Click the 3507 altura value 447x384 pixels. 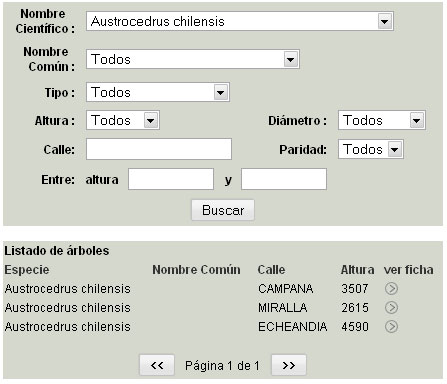[x=355, y=289]
